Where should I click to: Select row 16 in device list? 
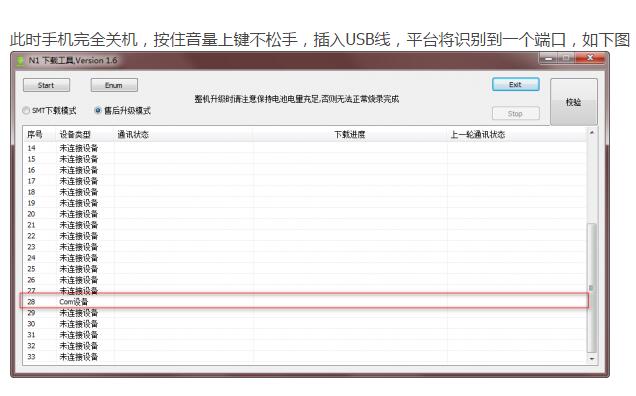coord(304,170)
